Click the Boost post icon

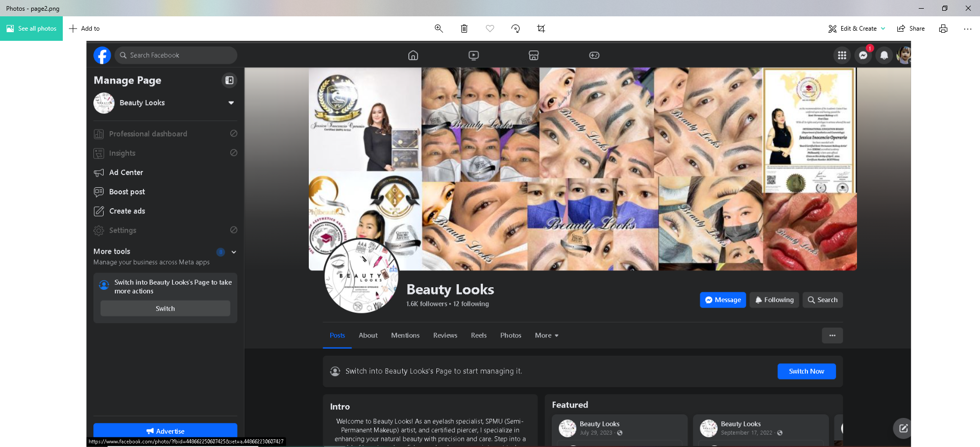99,192
